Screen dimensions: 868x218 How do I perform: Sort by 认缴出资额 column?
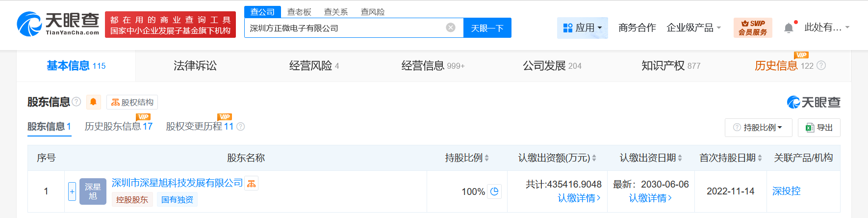[x=594, y=158]
